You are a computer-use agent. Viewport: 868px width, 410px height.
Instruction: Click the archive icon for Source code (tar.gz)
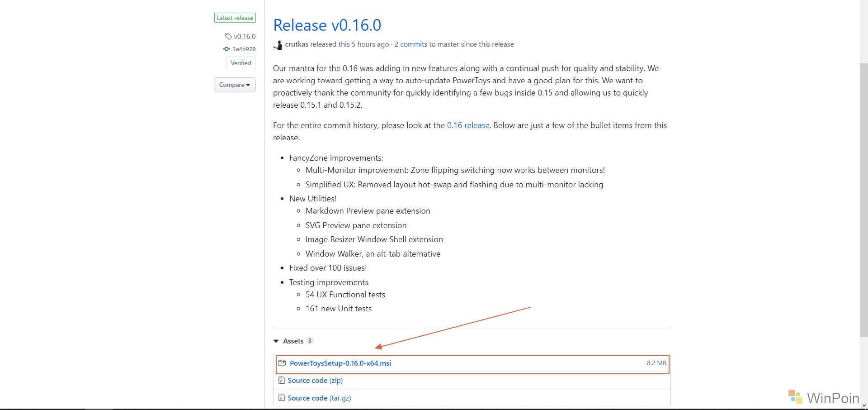282,398
